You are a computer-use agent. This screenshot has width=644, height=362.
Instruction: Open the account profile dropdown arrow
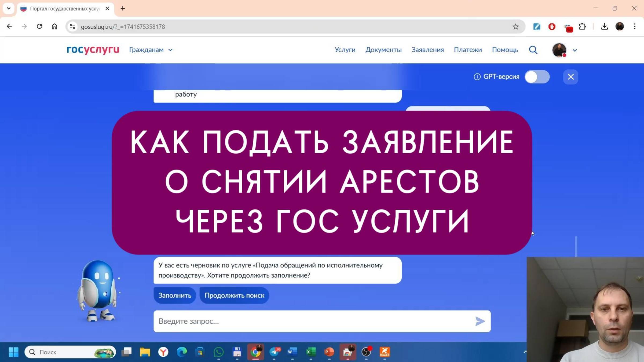point(575,50)
